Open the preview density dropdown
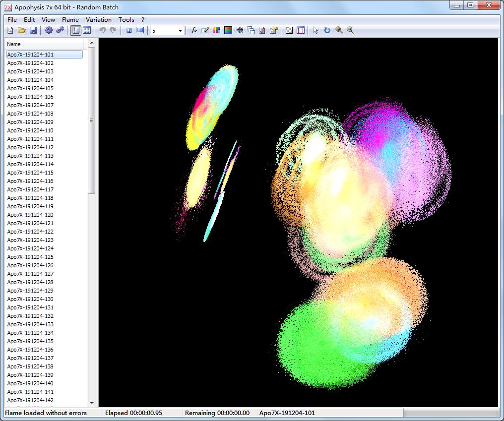 [x=180, y=30]
